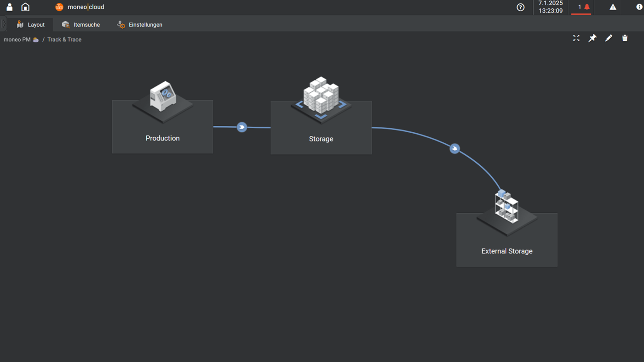Open the help question mark icon
Image resolution: width=644 pixels, height=362 pixels.
pos(521,7)
